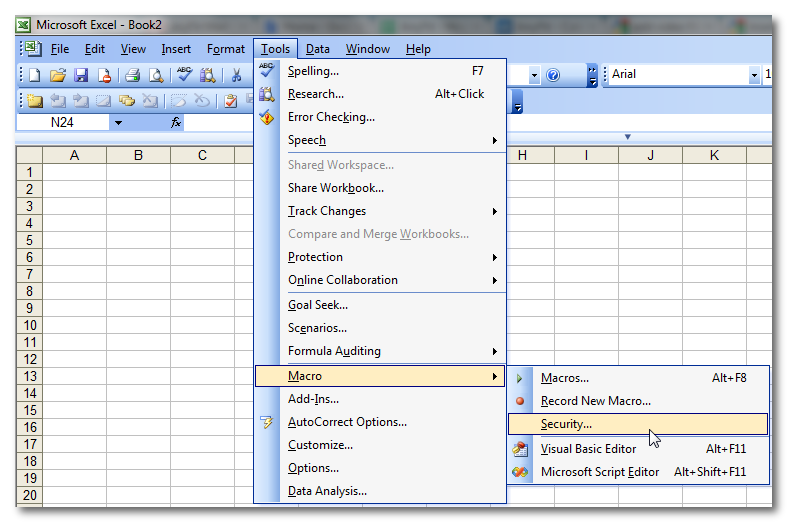Save the workbook using the floppy disk icon
The width and height of the screenshot is (787, 522).
81,75
